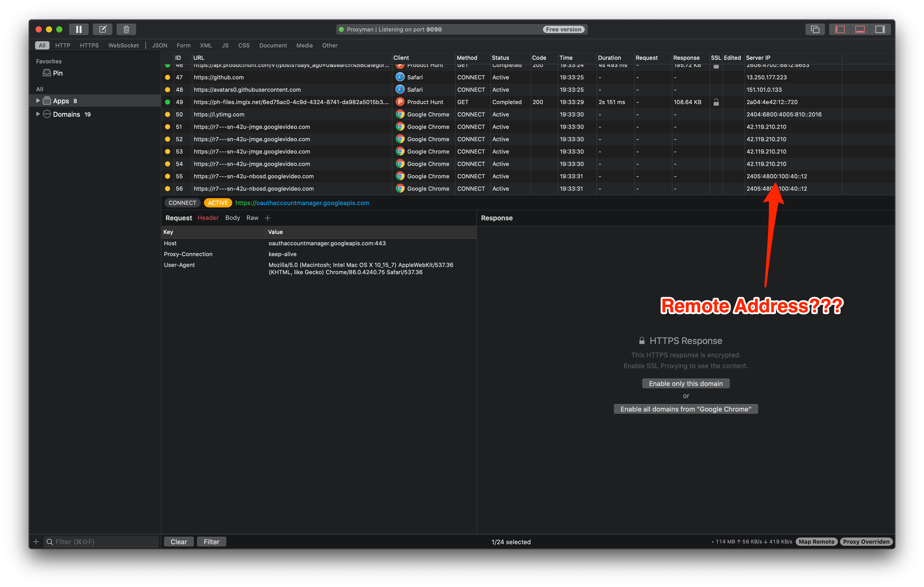Toggle the bottom panel layout icon
Image resolution: width=924 pixels, height=587 pixels.
click(x=860, y=29)
